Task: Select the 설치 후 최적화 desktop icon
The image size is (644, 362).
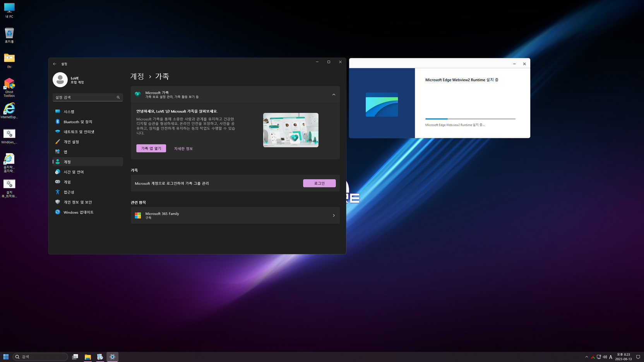Action: [9, 188]
